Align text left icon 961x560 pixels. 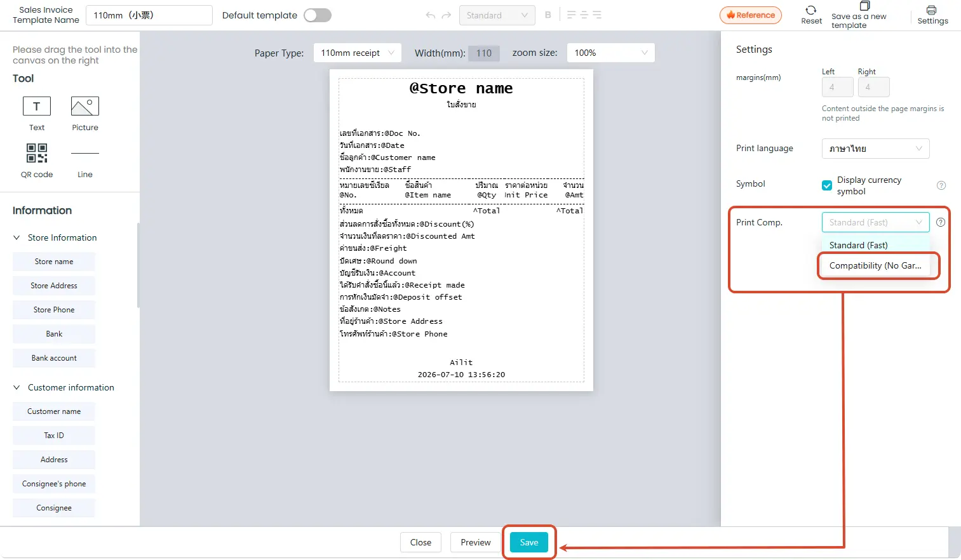click(x=571, y=15)
